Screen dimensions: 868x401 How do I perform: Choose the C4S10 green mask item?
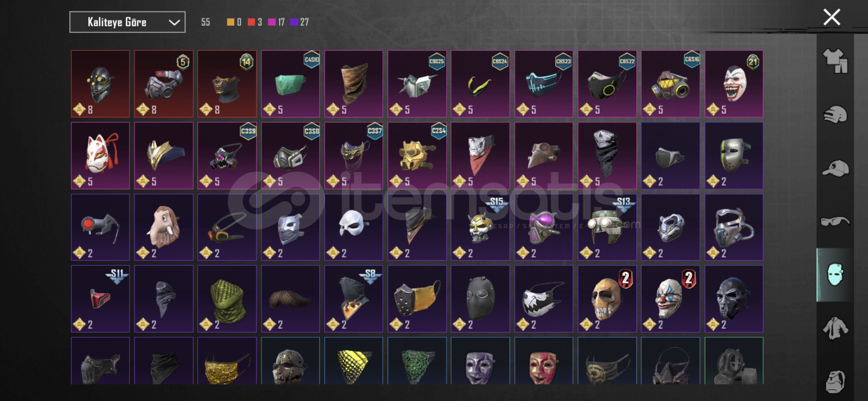coord(290,84)
